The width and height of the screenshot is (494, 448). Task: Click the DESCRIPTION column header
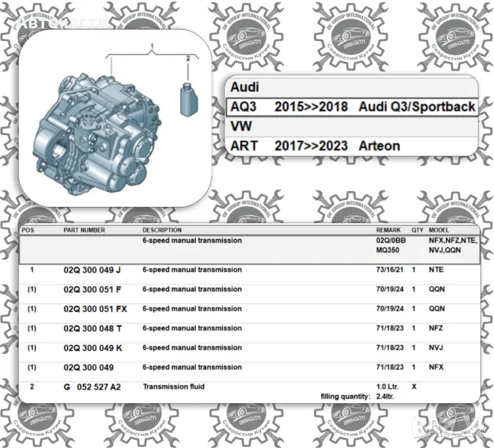[x=162, y=230]
